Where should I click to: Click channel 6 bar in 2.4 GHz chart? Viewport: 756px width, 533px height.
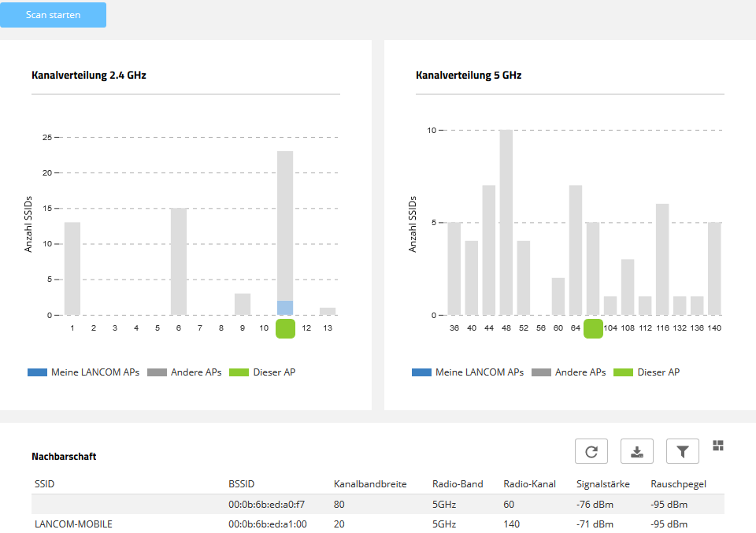(179, 261)
